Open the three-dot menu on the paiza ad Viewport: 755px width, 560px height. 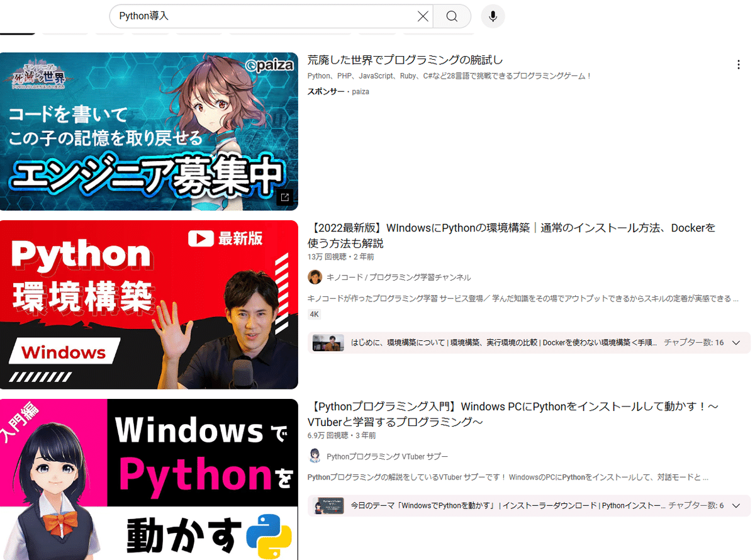(x=739, y=64)
